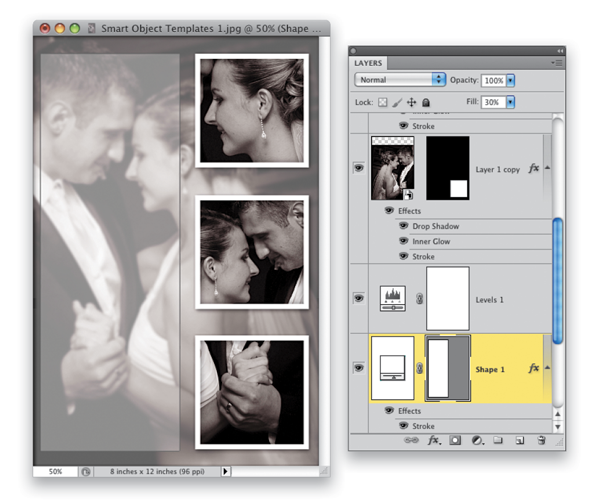Lock image pixels brush icon
This screenshot has height=500, width=600.
(x=397, y=102)
